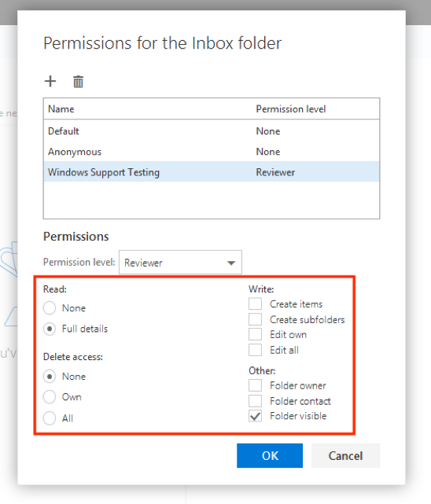Tick the Edit own checkbox
Image resolution: width=431 pixels, height=504 pixels.
255,334
